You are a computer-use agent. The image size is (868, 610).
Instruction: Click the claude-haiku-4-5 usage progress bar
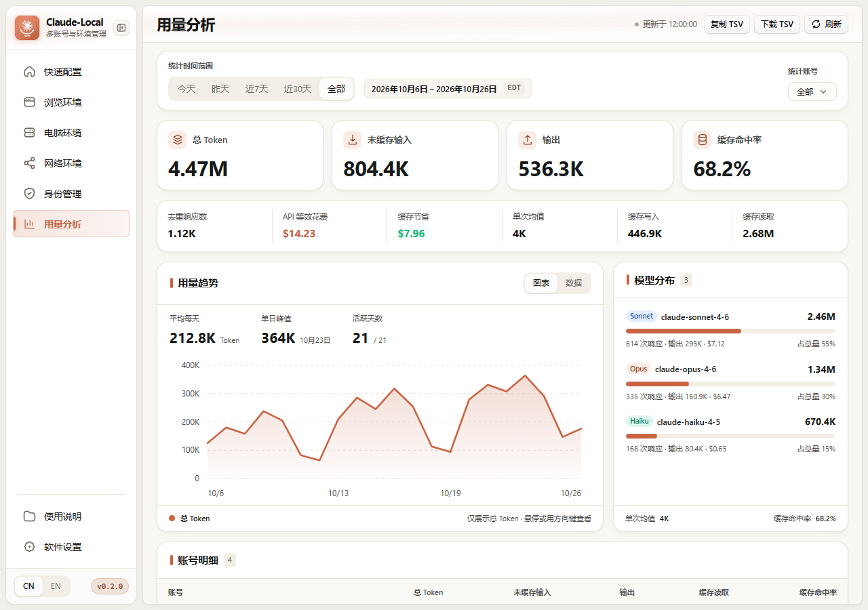point(730,436)
